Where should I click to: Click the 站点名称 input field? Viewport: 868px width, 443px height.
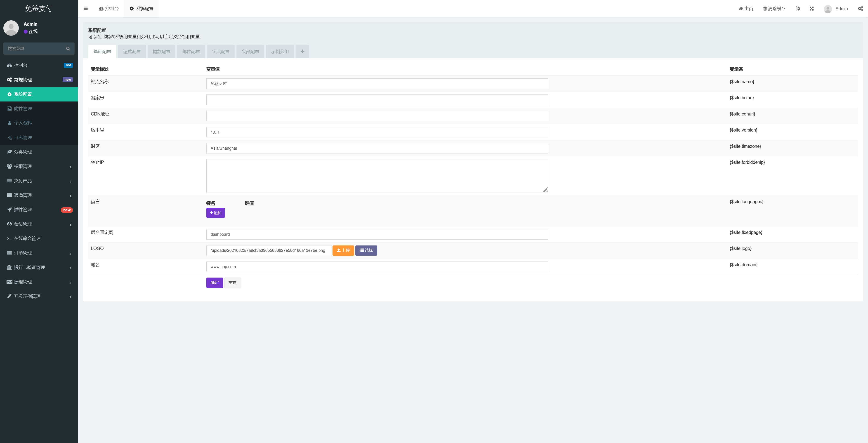click(377, 84)
